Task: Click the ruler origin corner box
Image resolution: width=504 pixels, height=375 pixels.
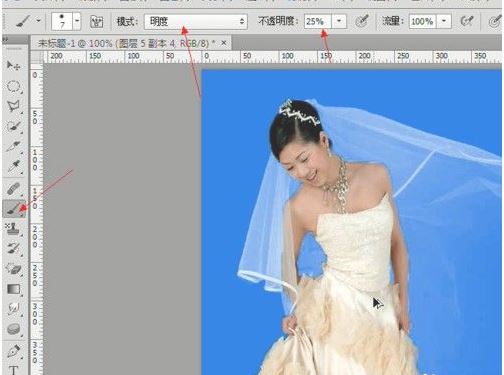Action: click(37, 57)
